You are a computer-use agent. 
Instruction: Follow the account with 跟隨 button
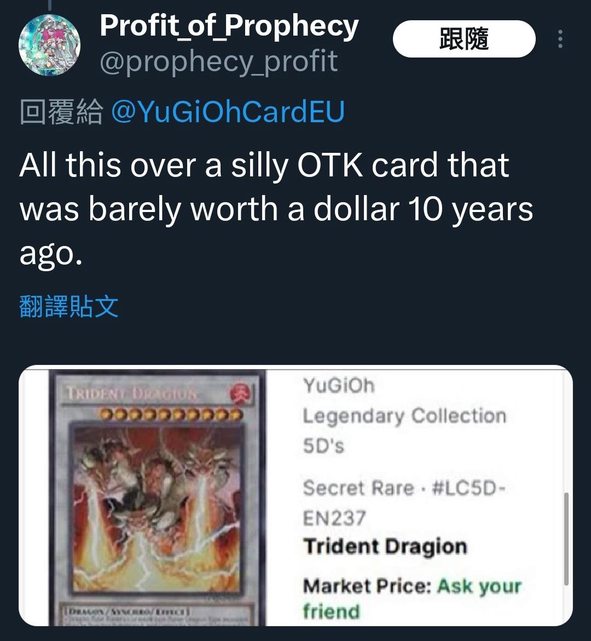(464, 39)
